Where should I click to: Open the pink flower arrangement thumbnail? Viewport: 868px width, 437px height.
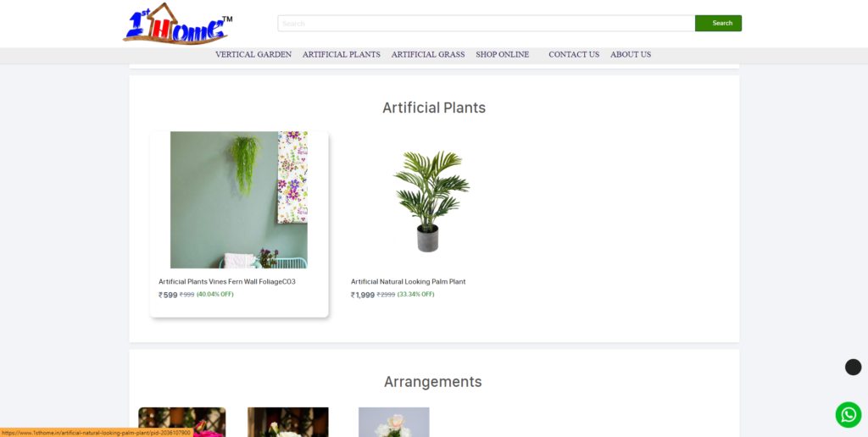pos(182,422)
